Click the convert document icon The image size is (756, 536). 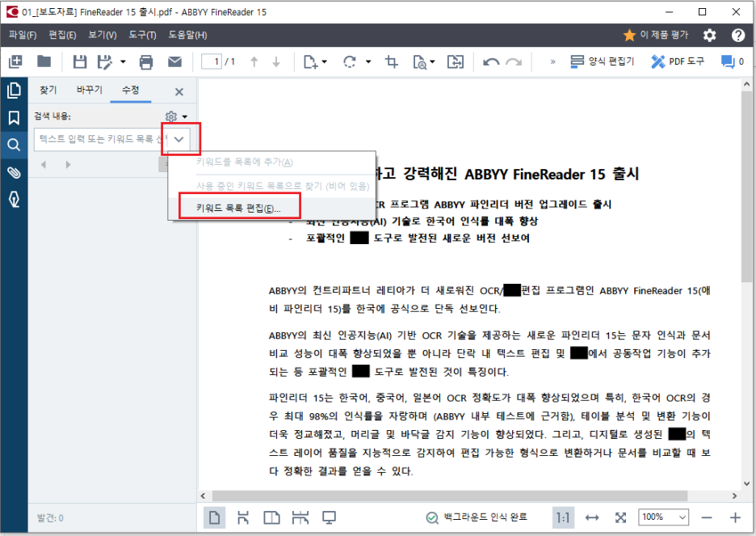coord(456,61)
